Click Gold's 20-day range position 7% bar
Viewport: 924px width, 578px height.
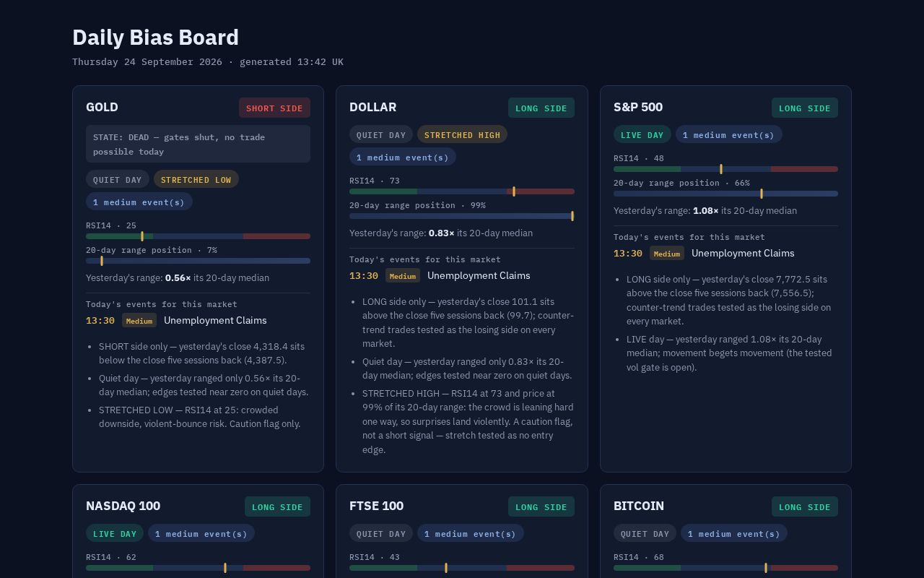198,261
